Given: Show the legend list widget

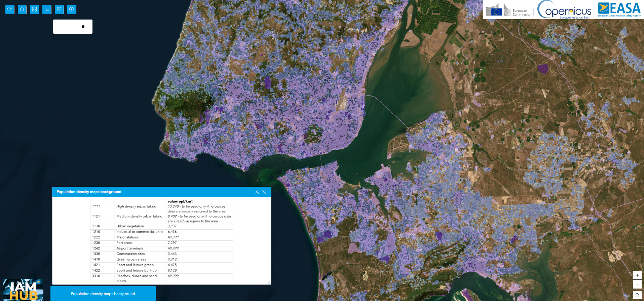Looking at the screenshot, I should point(47,9).
